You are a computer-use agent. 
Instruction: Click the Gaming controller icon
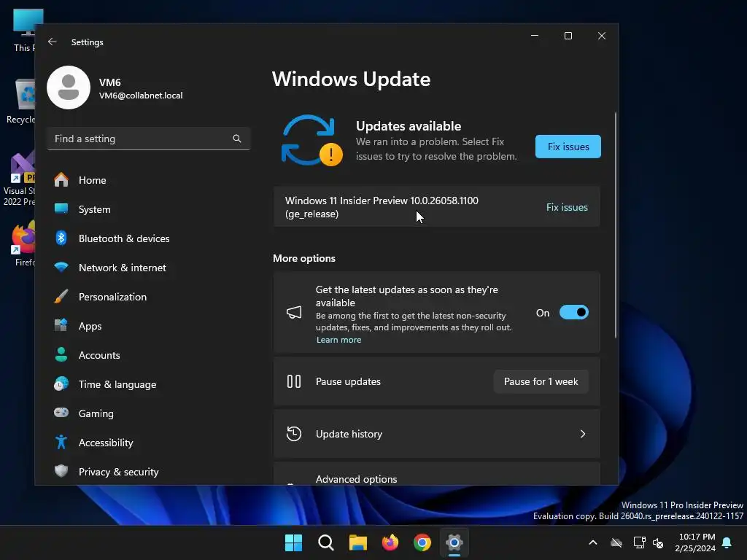coord(61,413)
